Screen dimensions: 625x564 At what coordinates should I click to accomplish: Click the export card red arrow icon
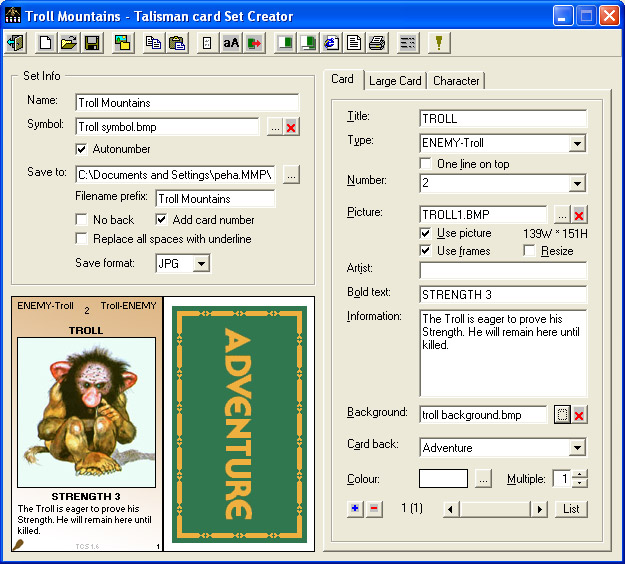pyautogui.click(x=254, y=42)
